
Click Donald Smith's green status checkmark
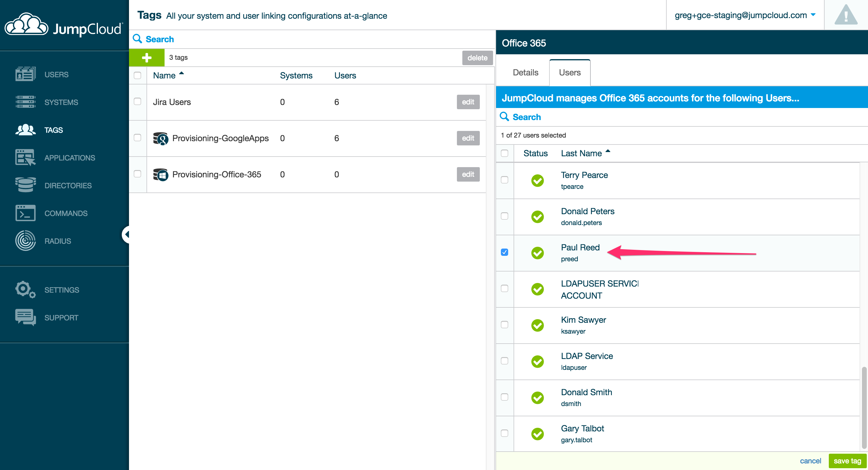pyautogui.click(x=537, y=398)
